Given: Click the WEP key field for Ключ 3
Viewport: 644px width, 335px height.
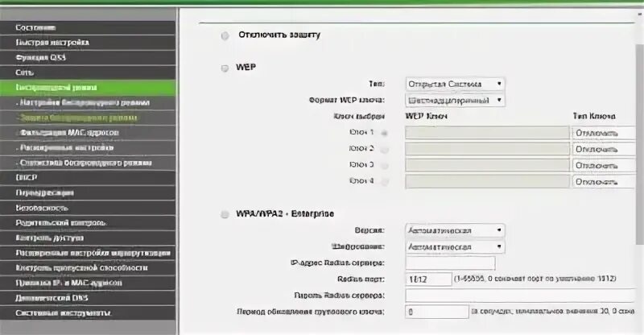Looking at the screenshot, I should [x=487, y=165].
